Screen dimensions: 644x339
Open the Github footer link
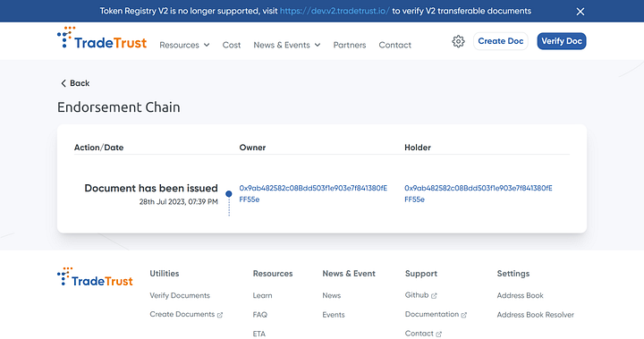click(417, 295)
